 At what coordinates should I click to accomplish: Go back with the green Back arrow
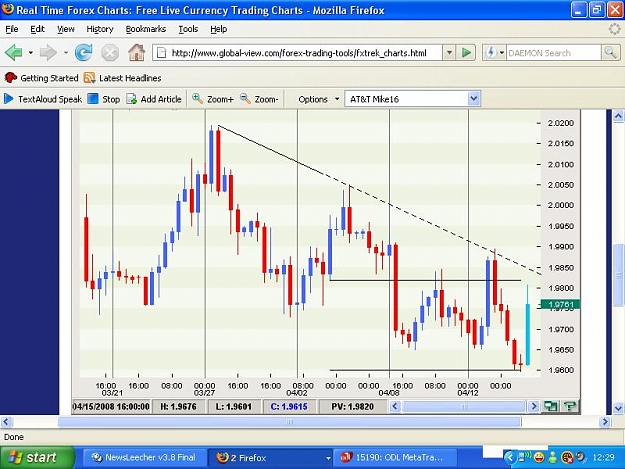(13, 53)
